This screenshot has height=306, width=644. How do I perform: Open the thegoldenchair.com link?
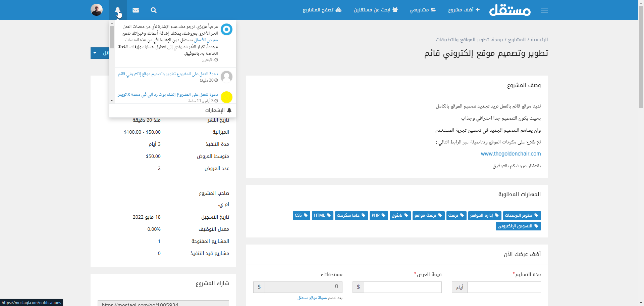[511, 154]
